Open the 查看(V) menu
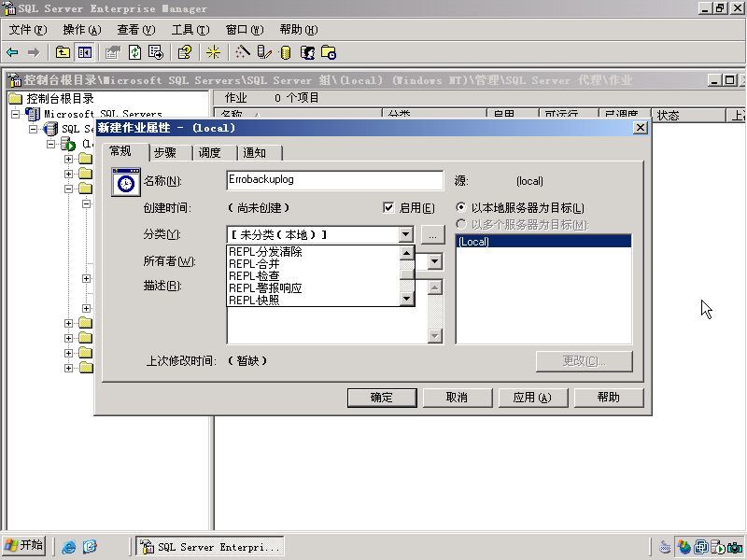 (x=135, y=30)
